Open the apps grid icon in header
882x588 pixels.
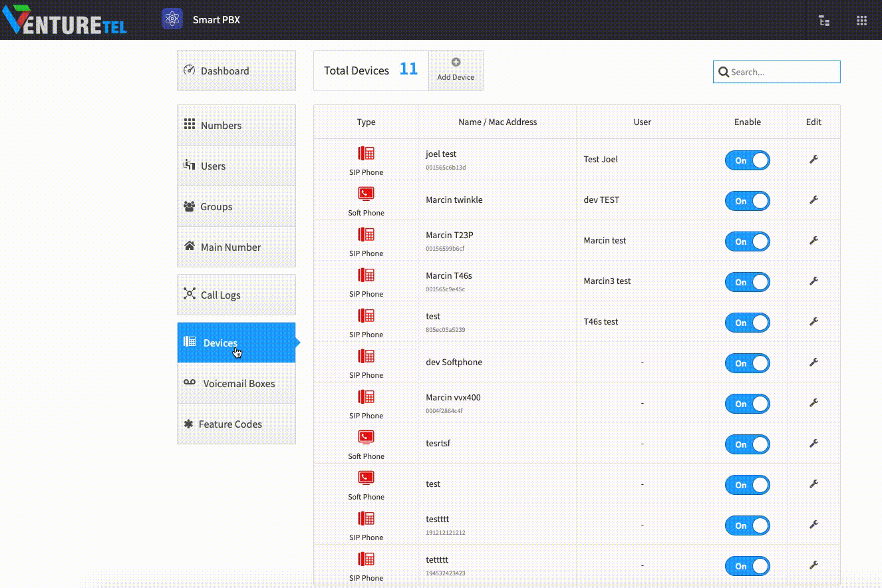[x=861, y=20]
